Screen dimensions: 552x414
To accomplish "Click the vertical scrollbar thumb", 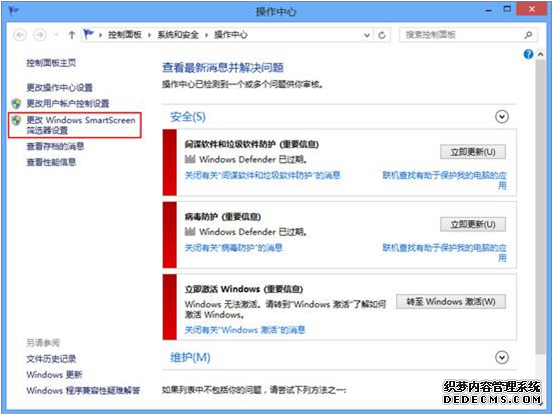I will (540, 208).
